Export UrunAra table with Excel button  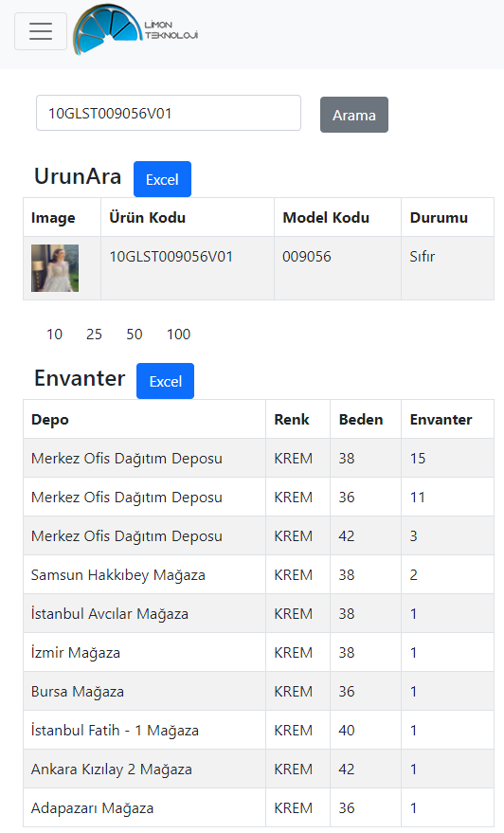pyautogui.click(x=162, y=179)
